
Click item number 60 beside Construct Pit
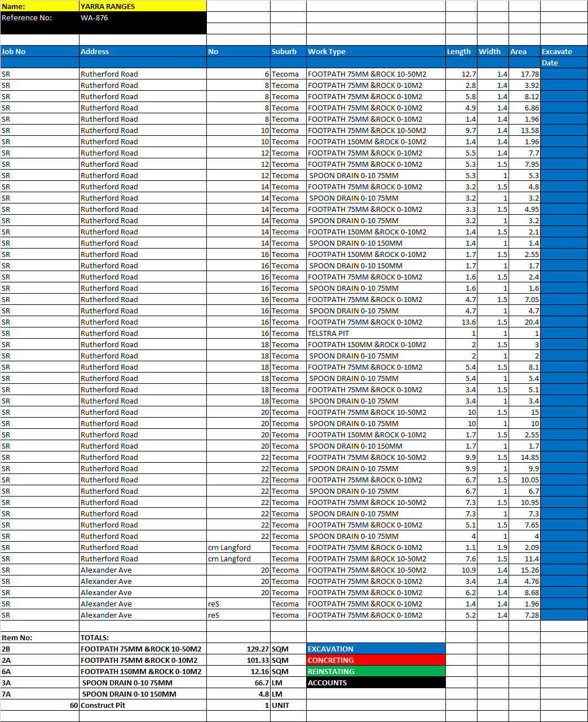coord(39,705)
